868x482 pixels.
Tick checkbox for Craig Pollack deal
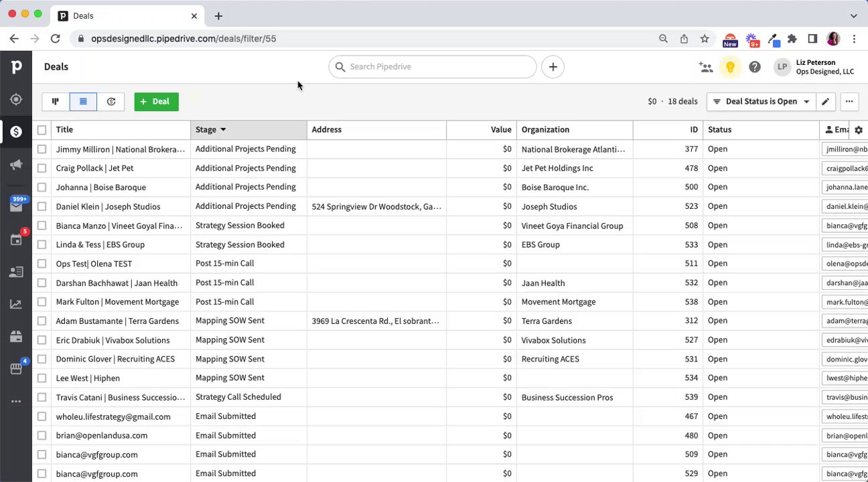pyautogui.click(x=42, y=168)
